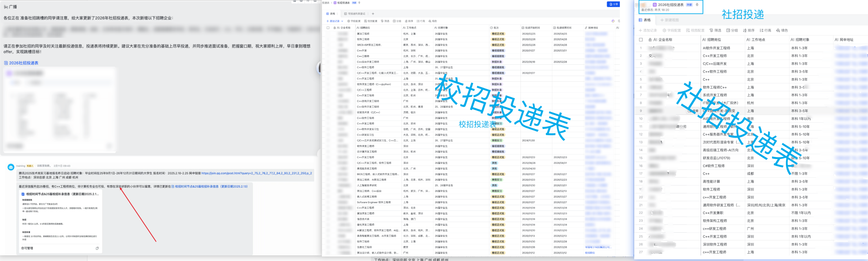Open 视图配置 in the 校招投递表 toolbar

click(x=371, y=21)
